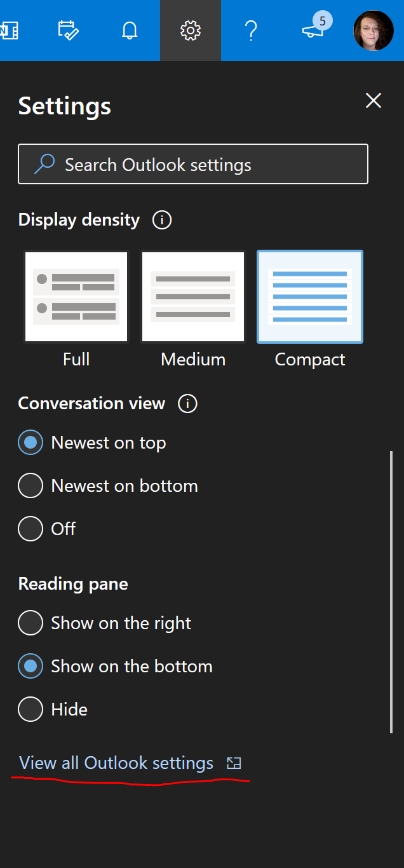Click the Settings gear icon
Image resolution: width=404 pixels, height=868 pixels.
[x=191, y=31]
